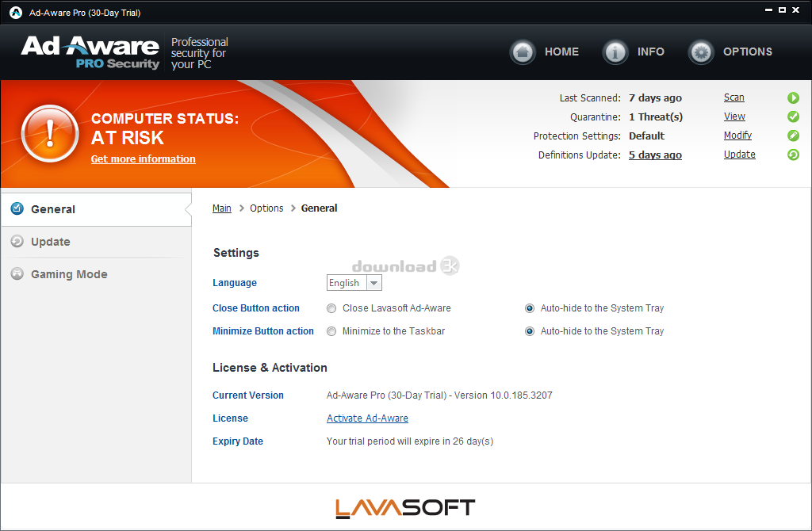Click the Expiry Date label
The width and height of the screenshot is (812, 531).
pos(238,441)
